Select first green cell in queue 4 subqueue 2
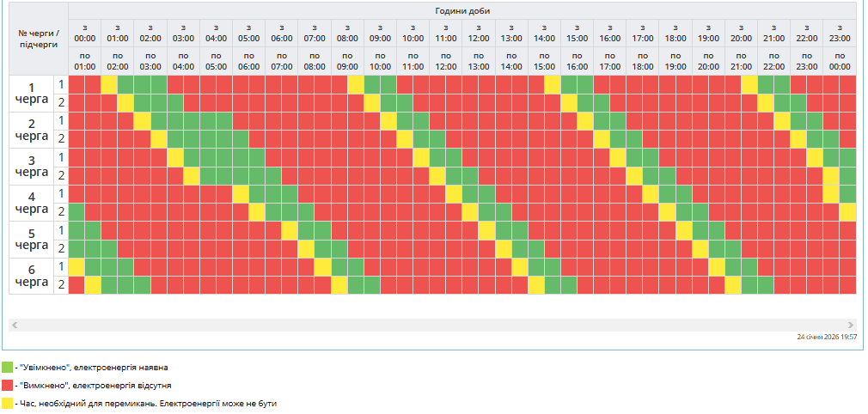Screen dimensions: 868x414 tap(76, 212)
